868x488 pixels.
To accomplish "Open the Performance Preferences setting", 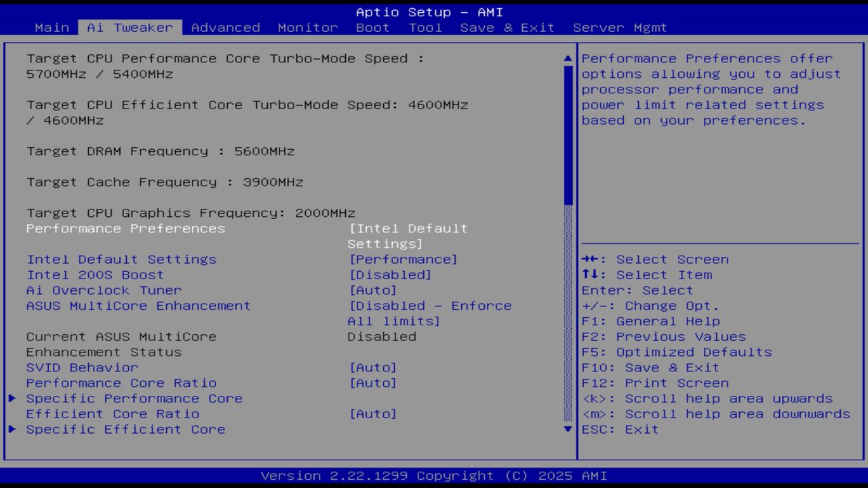I will [125, 228].
